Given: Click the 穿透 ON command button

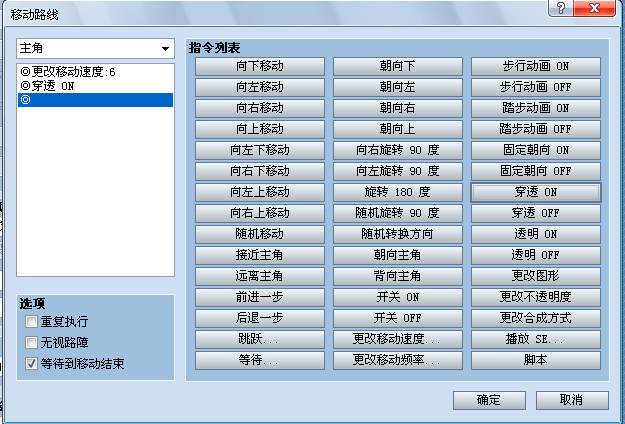Looking at the screenshot, I should (x=536, y=192).
